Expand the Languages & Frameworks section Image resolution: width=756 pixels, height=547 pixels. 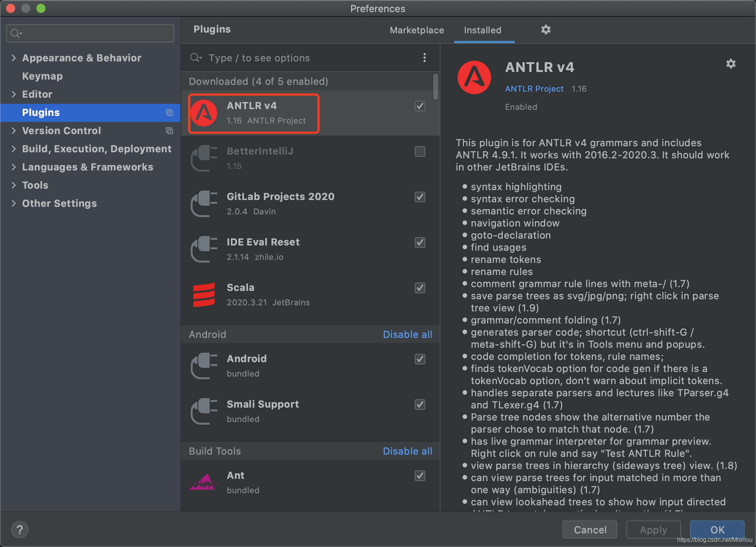(x=14, y=167)
